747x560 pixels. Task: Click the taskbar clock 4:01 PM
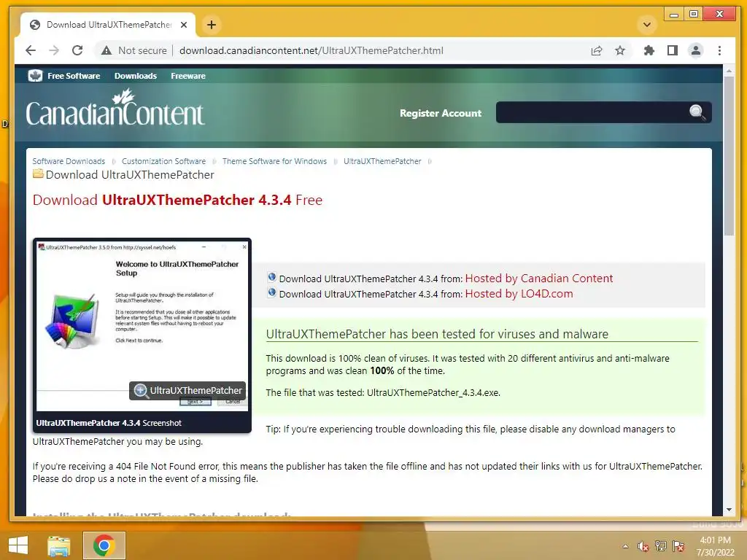(715, 546)
